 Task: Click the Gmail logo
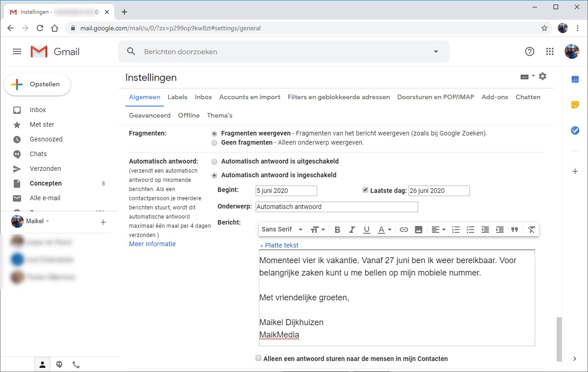click(55, 51)
